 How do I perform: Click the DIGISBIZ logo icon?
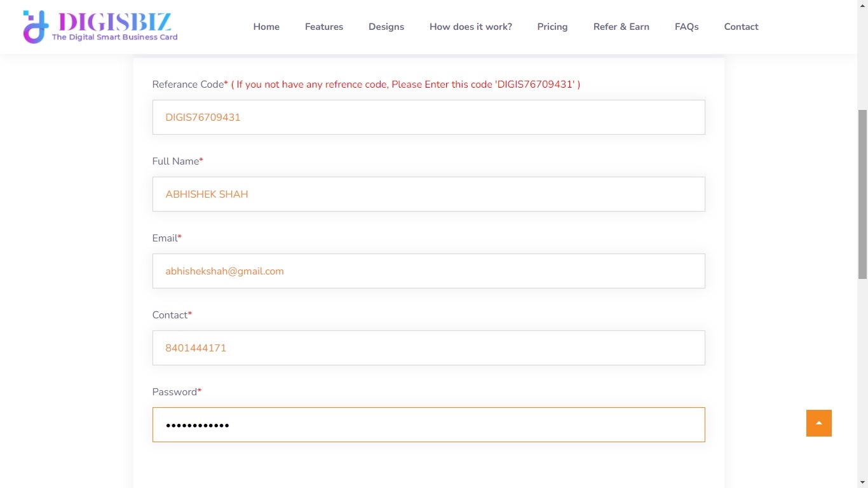[36, 27]
